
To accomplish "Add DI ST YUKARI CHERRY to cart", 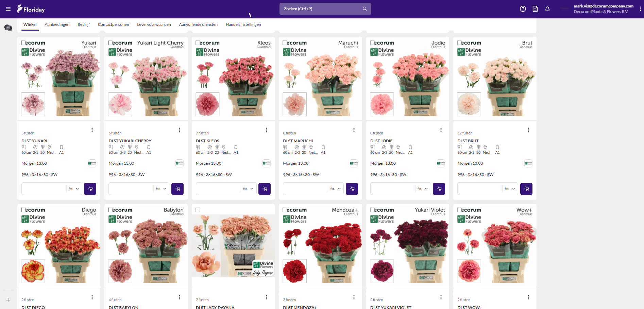I will point(177,189).
